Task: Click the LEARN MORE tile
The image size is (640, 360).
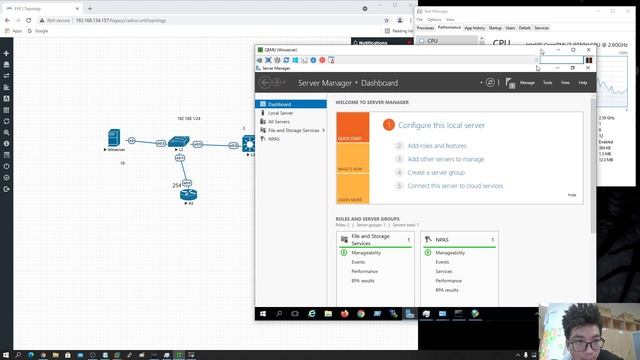Action: [x=353, y=189]
